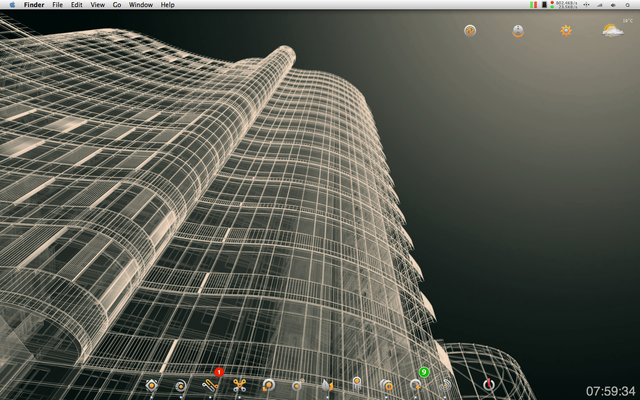Open dock icon with red badge 1

coord(210,383)
